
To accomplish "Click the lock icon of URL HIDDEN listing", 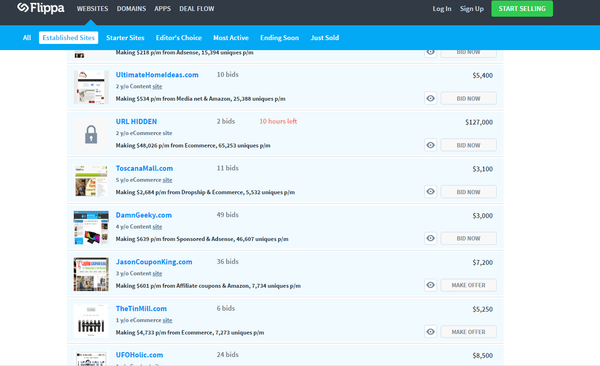I will click(x=91, y=134).
